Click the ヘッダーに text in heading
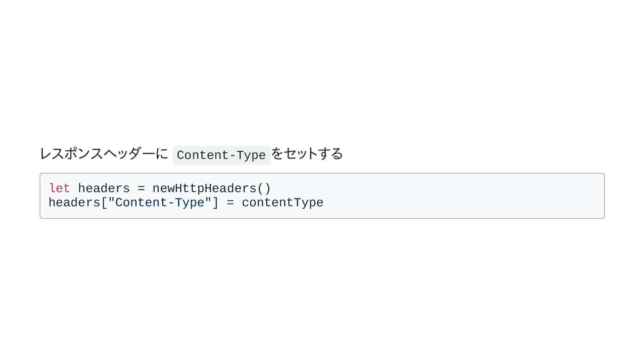 click(136, 154)
